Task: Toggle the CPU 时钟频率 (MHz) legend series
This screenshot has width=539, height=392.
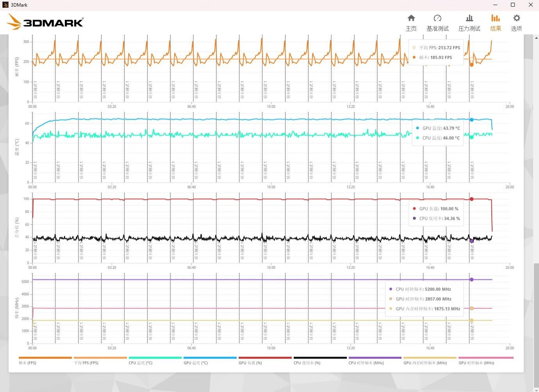Action: point(375,360)
